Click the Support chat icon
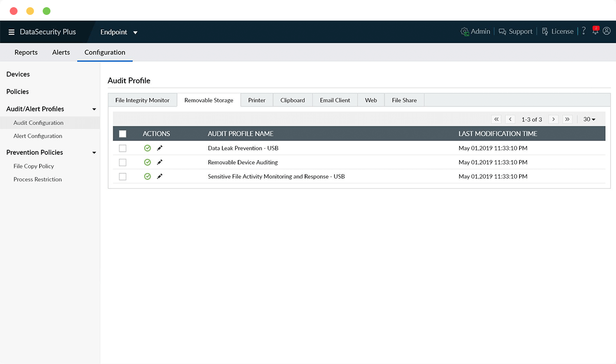This screenshot has width=616, height=364. tap(502, 31)
